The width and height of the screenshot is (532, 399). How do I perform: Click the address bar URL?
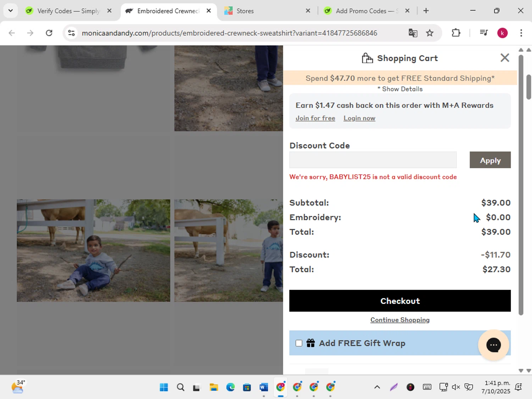[x=229, y=33]
